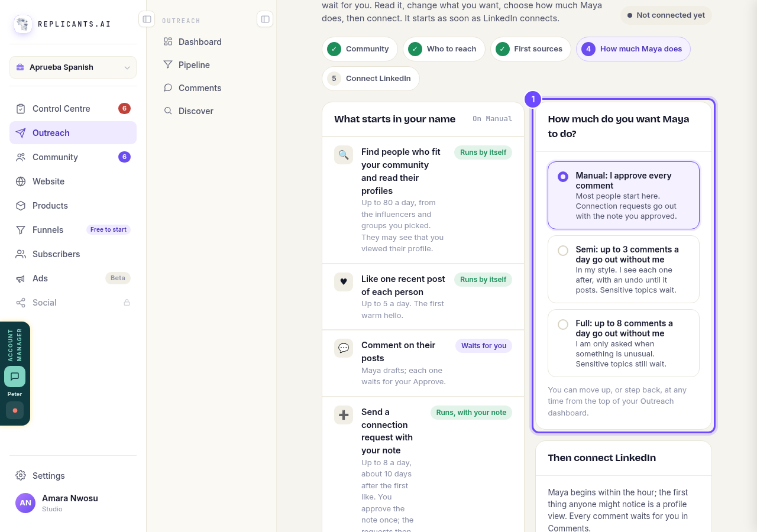The image size is (757, 532).
Task: Select Semi: up to 3 comments option
Action: click(623, 270)
